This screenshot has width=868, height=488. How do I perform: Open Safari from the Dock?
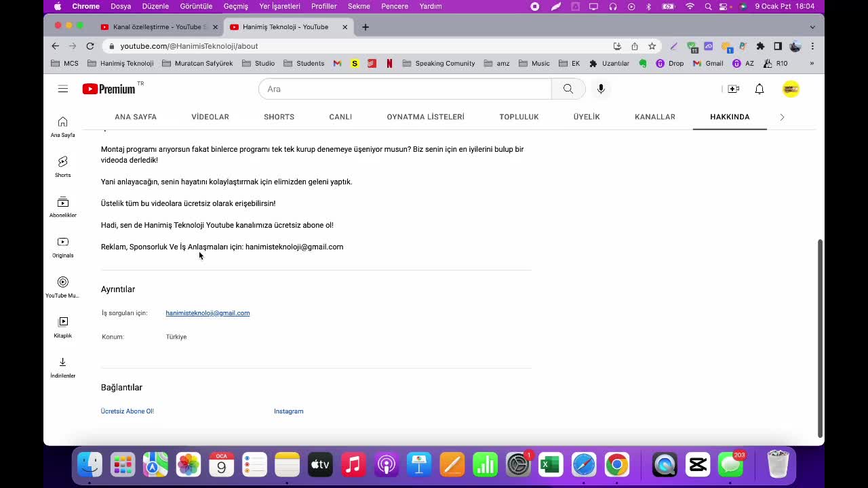click(584, 465)
